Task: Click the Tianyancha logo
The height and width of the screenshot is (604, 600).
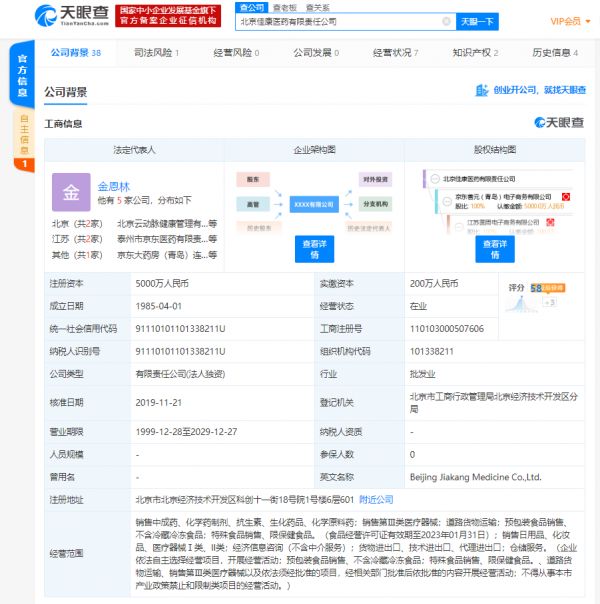Action: click(70, 15)
